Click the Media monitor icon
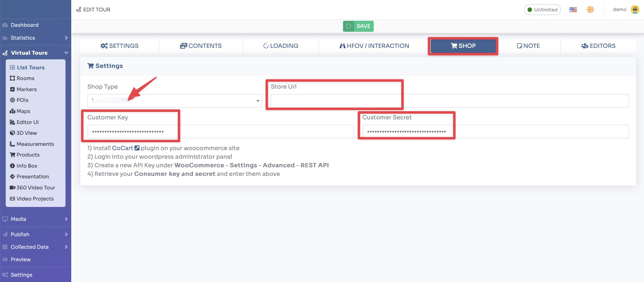 (x=5, y=219)
